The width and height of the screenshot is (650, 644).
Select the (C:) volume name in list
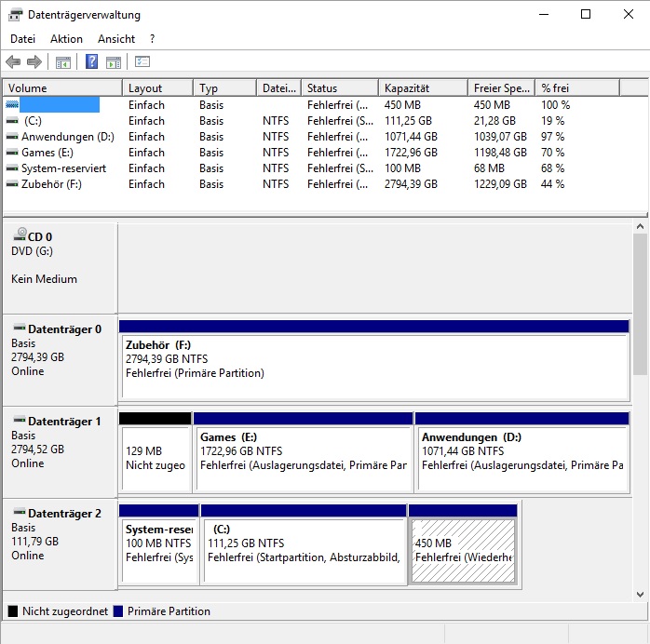(33, 121)
